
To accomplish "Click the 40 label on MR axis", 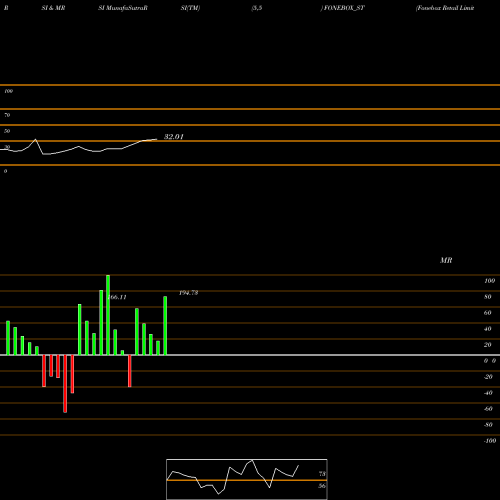I will point(488,329).
